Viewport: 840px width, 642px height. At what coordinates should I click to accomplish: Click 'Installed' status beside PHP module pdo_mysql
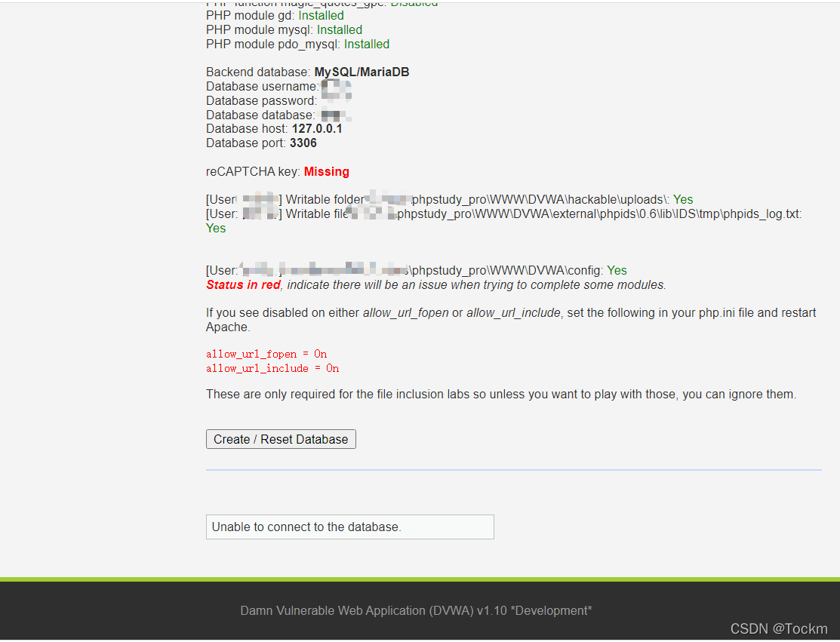click(367, 44)
